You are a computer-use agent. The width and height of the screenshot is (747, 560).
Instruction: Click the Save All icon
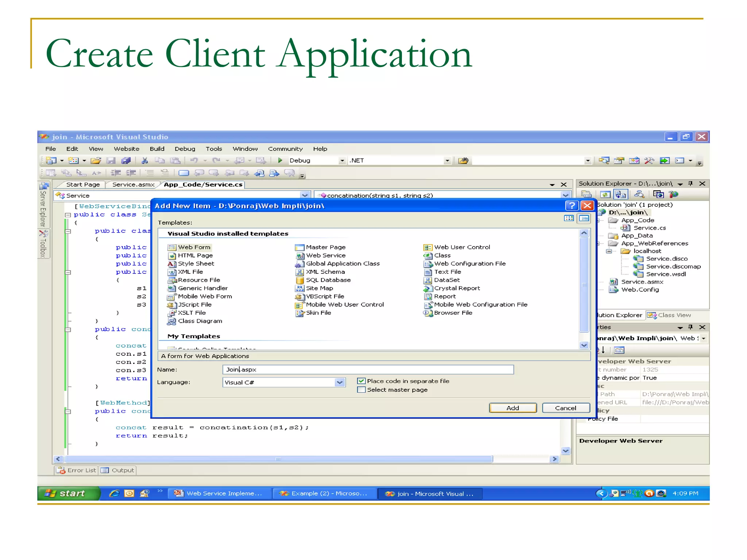pos(126,160)
